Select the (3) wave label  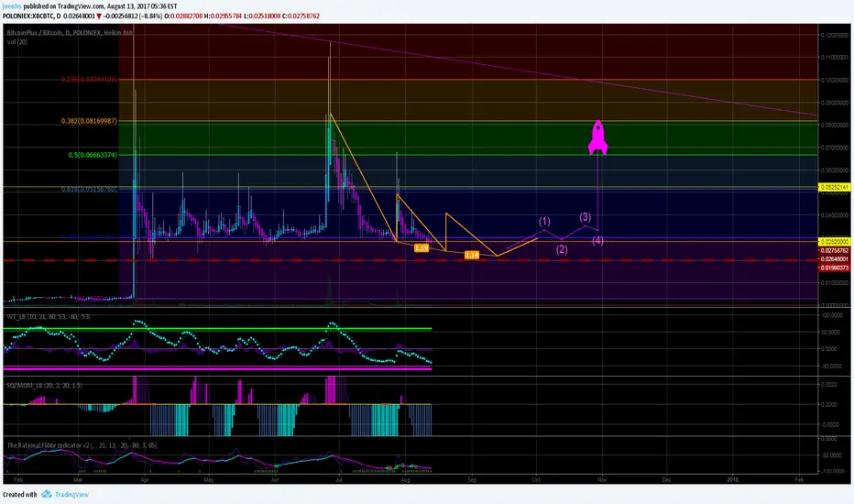coord(585,217)
